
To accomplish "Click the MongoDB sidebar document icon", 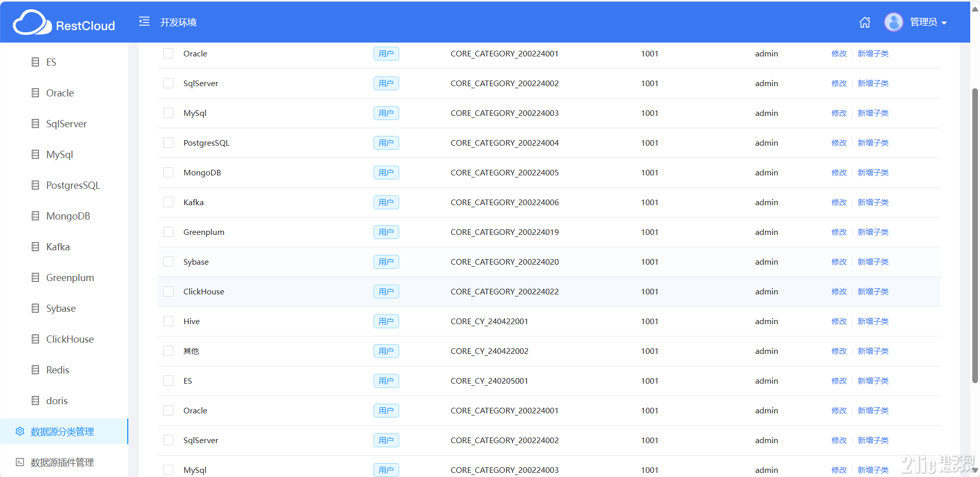I will (35, 216).
